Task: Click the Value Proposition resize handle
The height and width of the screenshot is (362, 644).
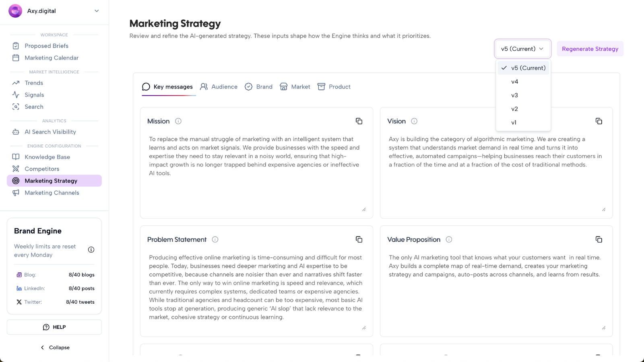Action: (x=604, y=327)
